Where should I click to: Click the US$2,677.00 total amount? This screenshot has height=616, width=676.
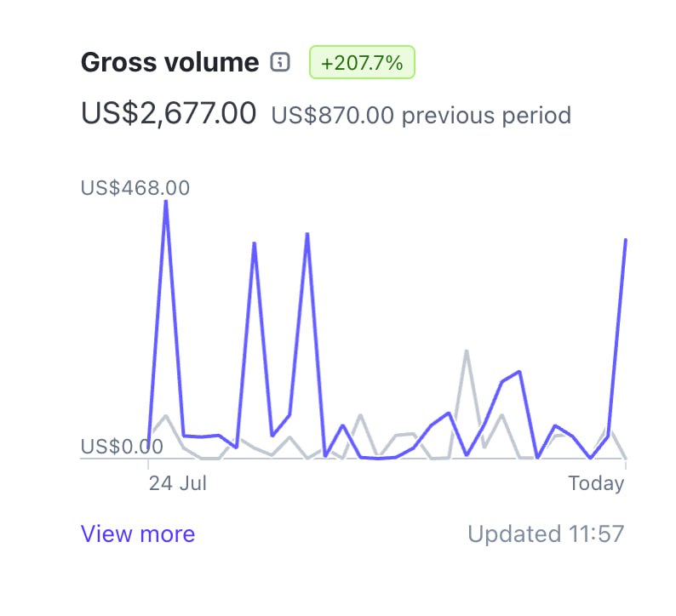pos(169,113)
